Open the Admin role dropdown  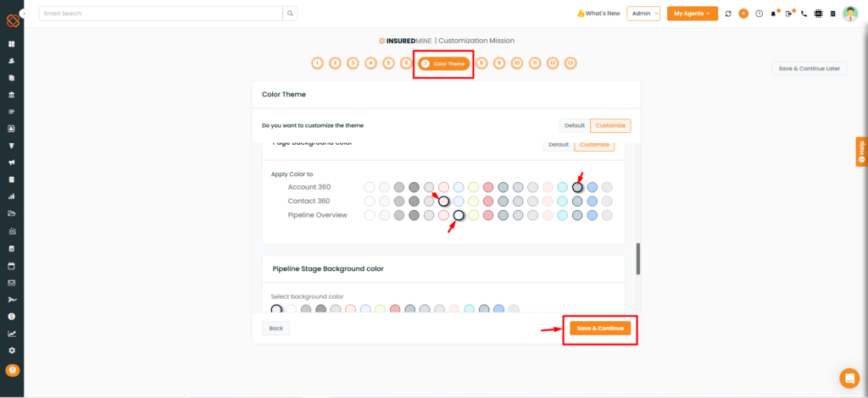(x=643, y=14)
